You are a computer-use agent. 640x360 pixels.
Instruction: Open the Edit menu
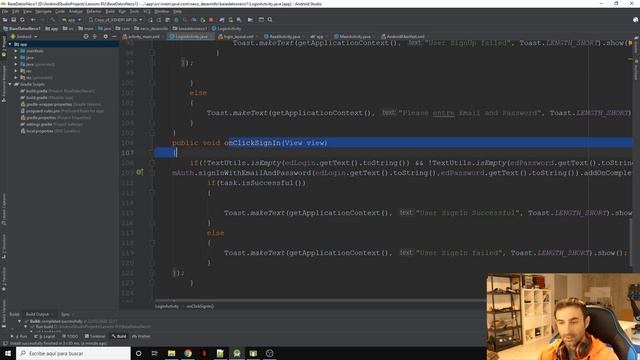(x=16, y=11)
